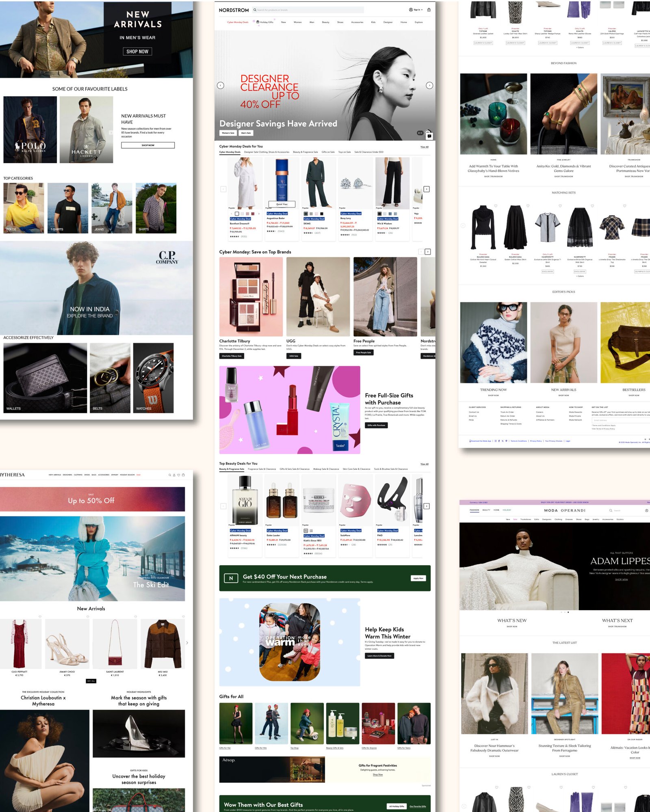Click the Mytheresa wishlist heart icon
The image size is (650, 812).
(179, 475)
